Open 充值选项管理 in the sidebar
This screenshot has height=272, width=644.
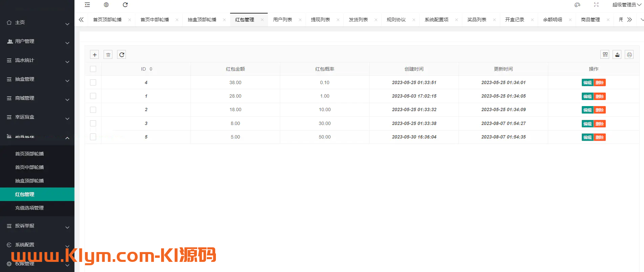[x=29, y=208]
